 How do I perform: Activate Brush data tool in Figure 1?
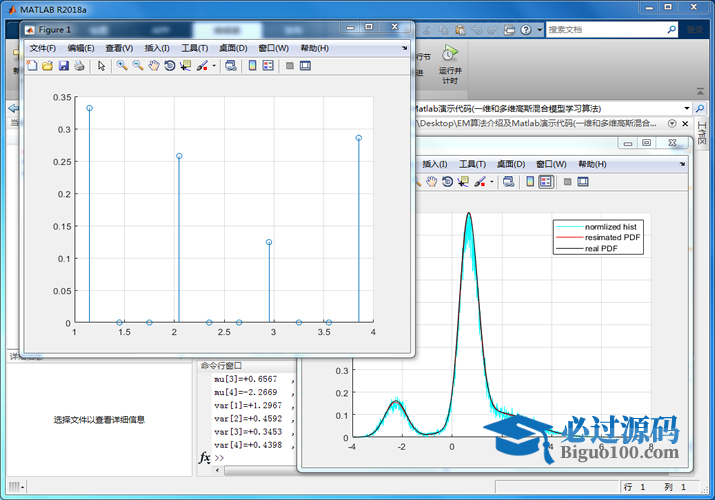click(202, 66)
